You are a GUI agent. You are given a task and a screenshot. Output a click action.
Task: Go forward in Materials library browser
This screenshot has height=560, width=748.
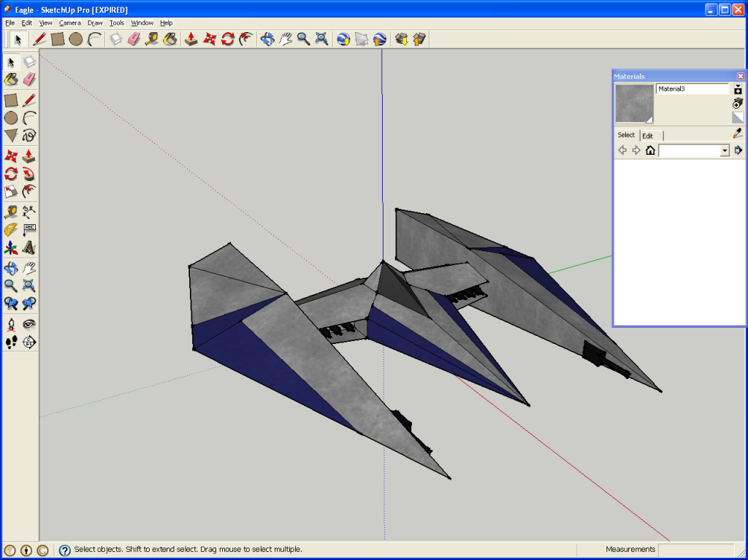(636, 150)
